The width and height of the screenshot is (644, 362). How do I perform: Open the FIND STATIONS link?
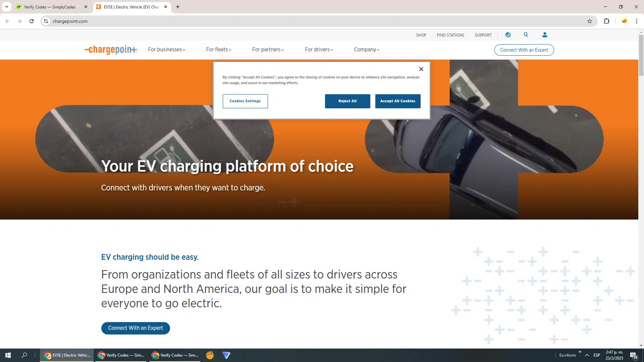[x=450, y=35]
